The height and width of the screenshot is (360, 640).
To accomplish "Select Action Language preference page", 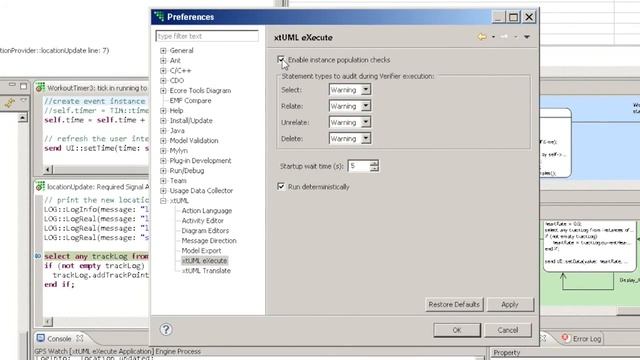I will pos(207,211).
